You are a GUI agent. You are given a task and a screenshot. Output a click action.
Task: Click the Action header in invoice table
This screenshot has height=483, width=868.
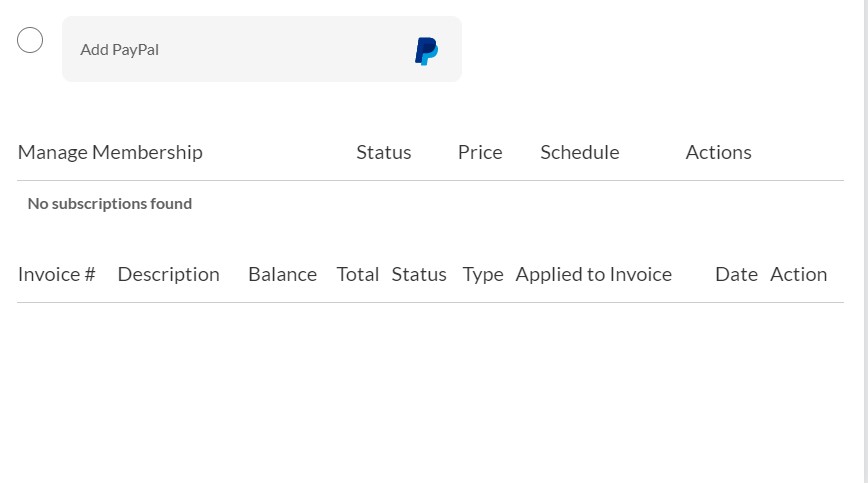pos(798,274)
